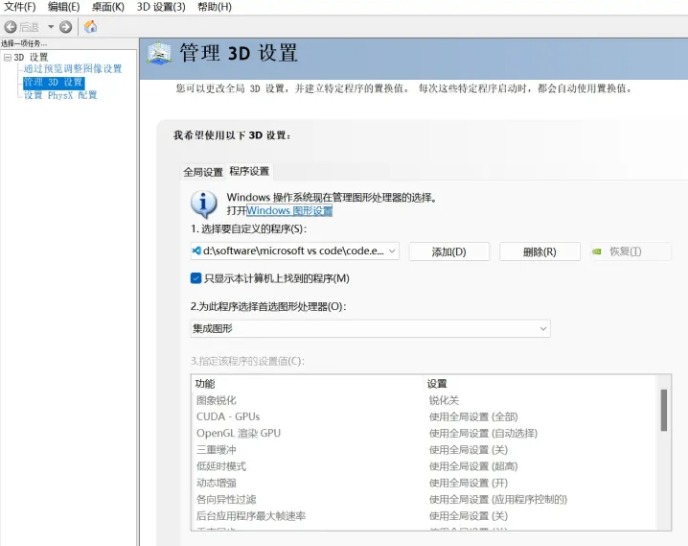Click the 设置 column header
Viewport: 688px width, 546px height.
(437, 384)
